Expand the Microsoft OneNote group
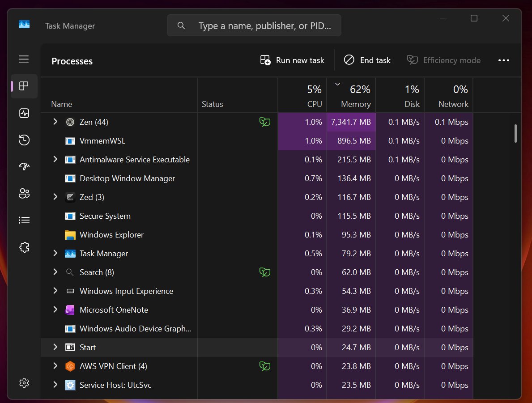The height and width of the screenshot is (403, 532). (x=55, y=310)
